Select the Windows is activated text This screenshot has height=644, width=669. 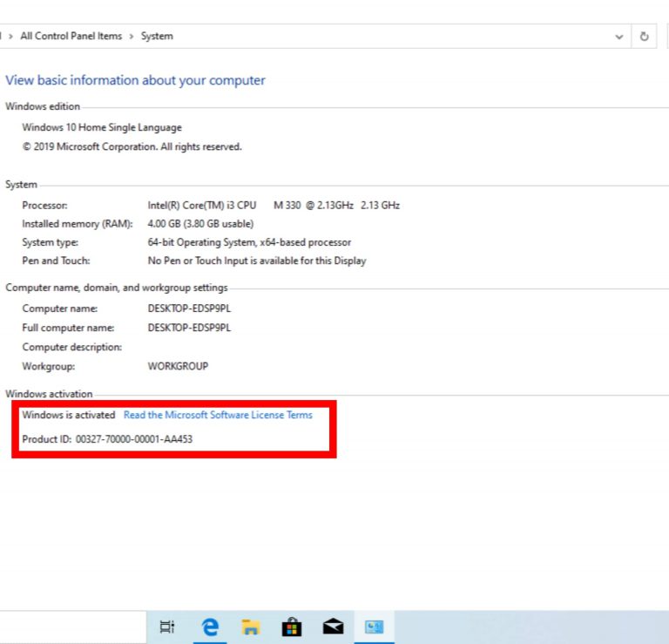click(69, 415)
